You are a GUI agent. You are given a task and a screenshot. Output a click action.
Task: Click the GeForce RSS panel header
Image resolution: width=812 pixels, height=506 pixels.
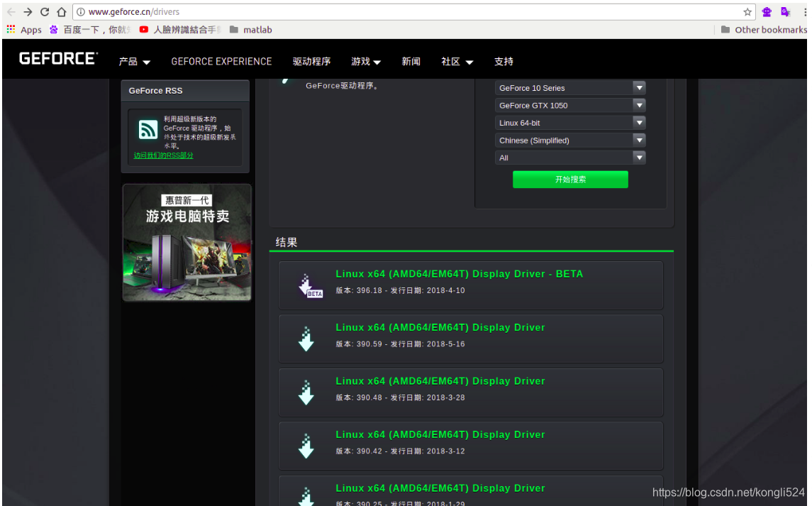185,91
